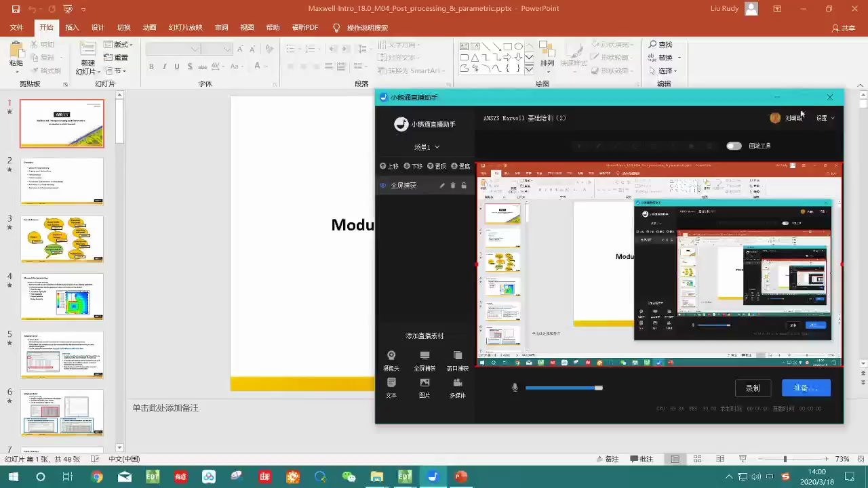Open the File (文件) tab
This screenshot has width=868, height=488.
16,28
